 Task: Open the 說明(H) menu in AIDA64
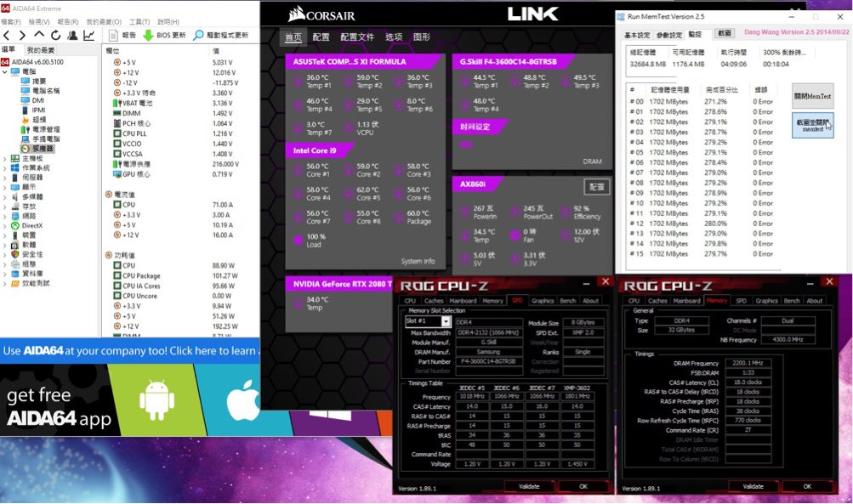point(168,22)
